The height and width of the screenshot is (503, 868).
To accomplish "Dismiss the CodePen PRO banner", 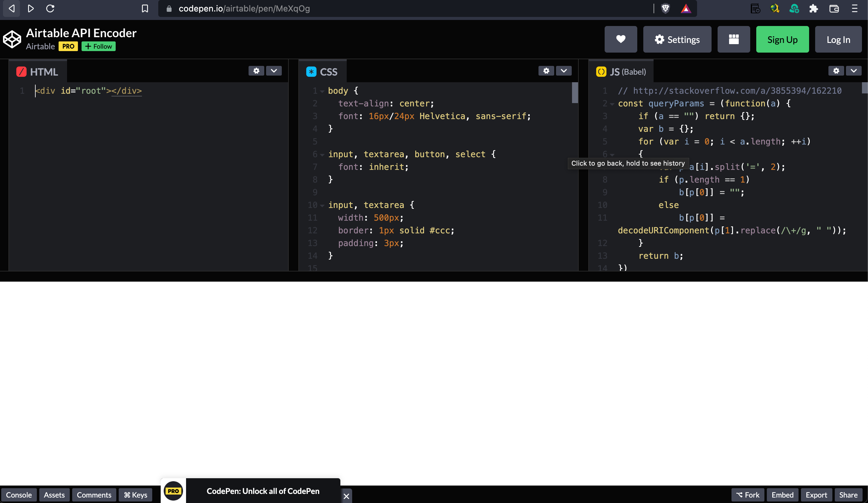I will [x=346, y=496].
